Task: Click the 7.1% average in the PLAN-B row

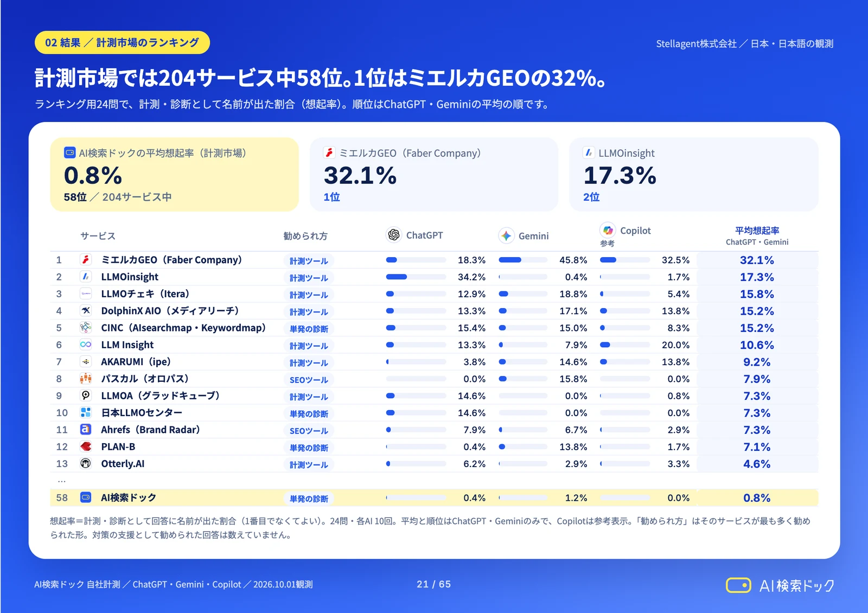Action: [757, 447]
